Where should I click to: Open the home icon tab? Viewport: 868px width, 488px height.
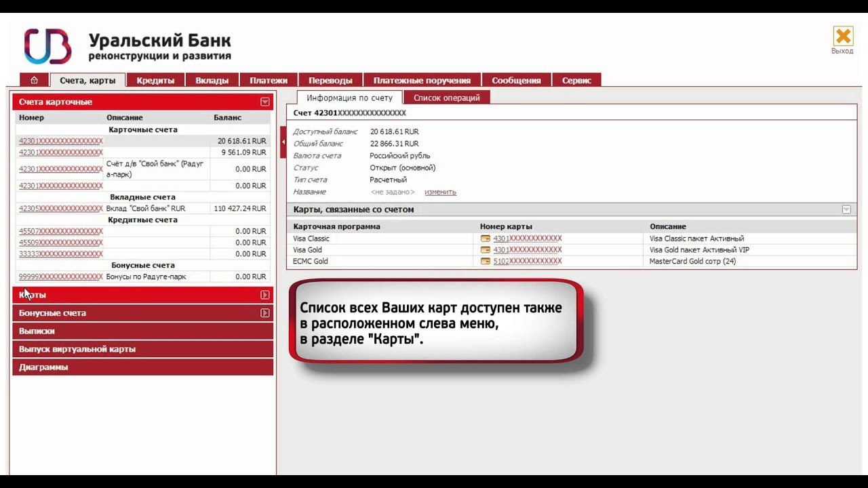pyautogui.click(x=34, y=80)
